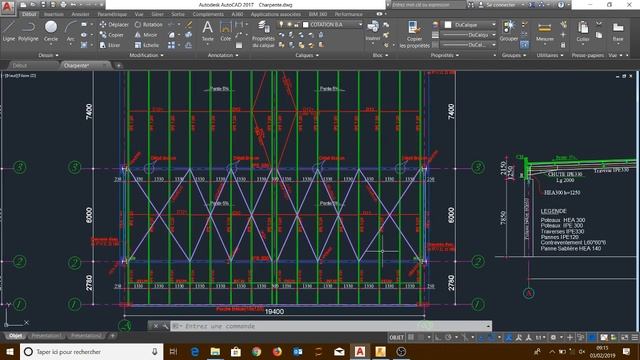Click Copier les propriétés tool
Viewport: 640px width, 360px height.
click(x=414, y=34)
